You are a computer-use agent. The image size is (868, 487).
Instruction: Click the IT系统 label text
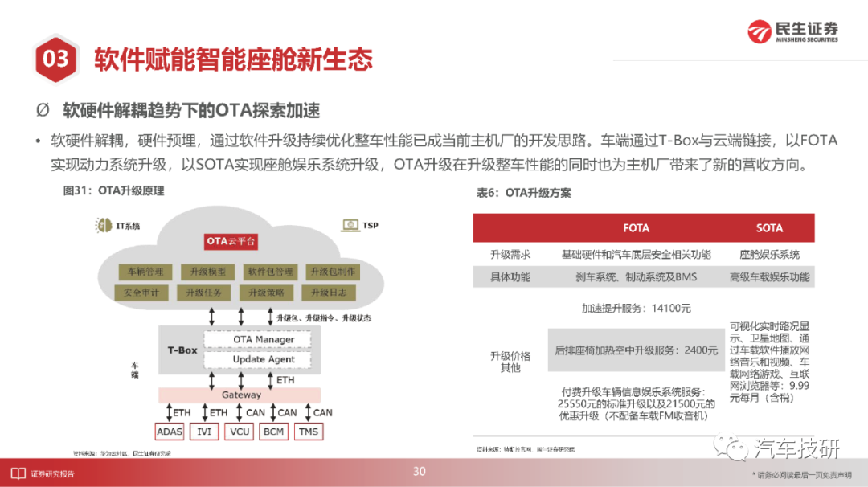[128, 226]
